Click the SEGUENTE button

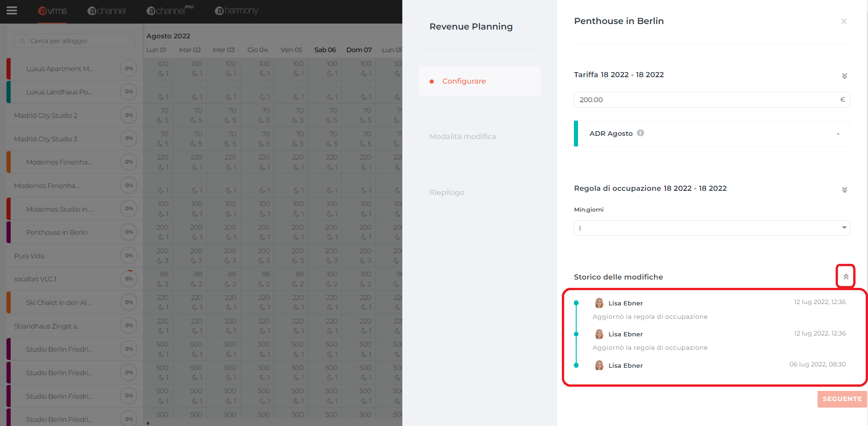coord(842,399)
